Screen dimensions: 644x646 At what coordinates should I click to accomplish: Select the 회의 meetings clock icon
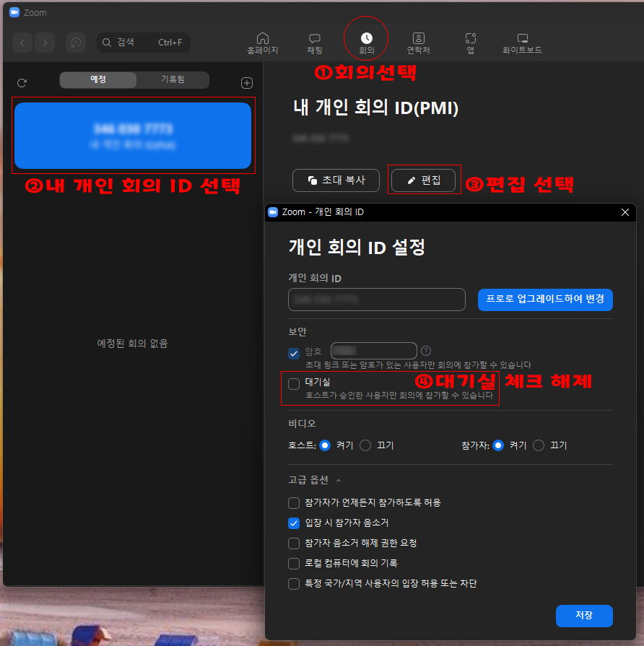tap(366, 38)
